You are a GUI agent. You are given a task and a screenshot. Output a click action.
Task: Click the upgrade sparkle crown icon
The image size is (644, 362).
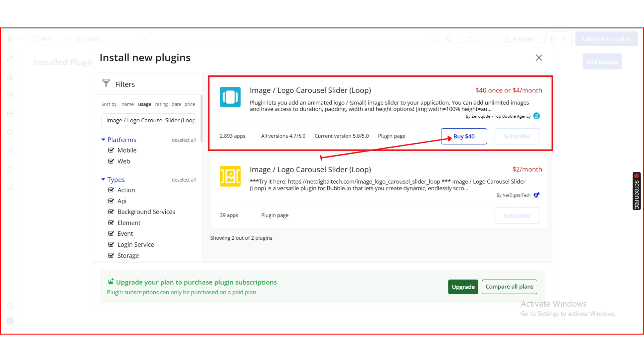110,282
